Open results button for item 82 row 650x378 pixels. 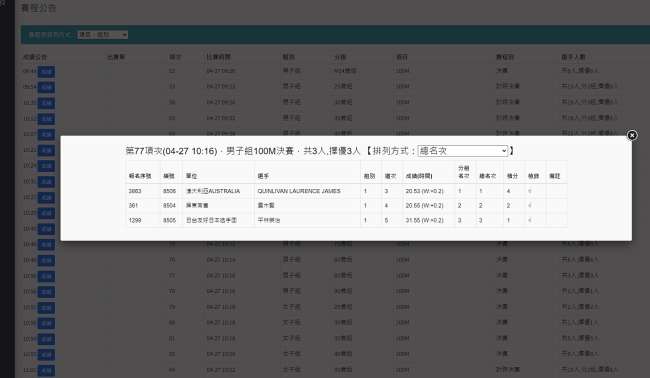point(46,355)
